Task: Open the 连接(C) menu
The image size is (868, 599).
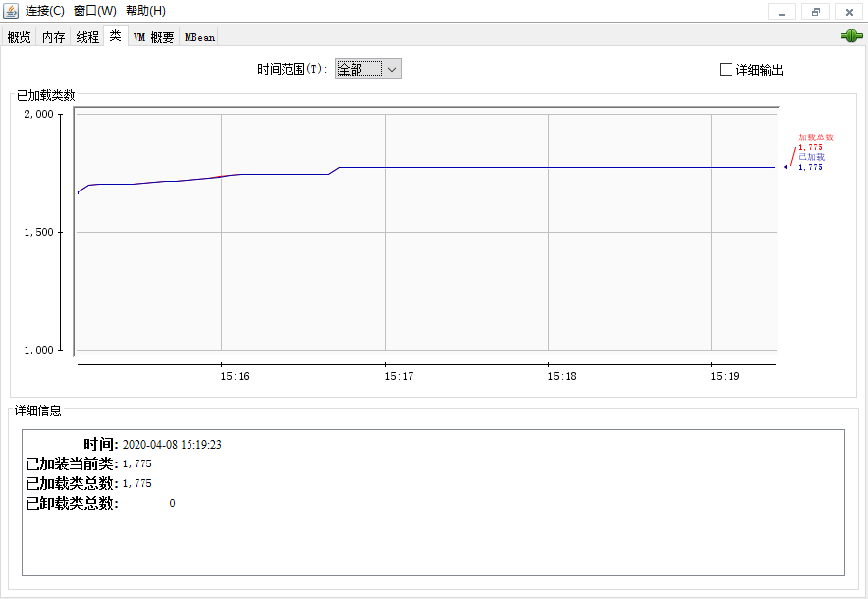Action: coord(45,11)
